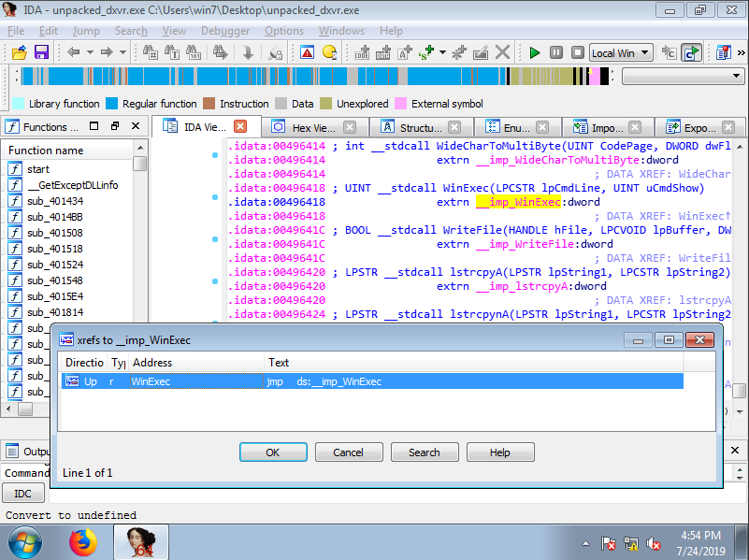The image size is (749, 560).
Task: Select the start function in list
Action: [x=38, y=169]
